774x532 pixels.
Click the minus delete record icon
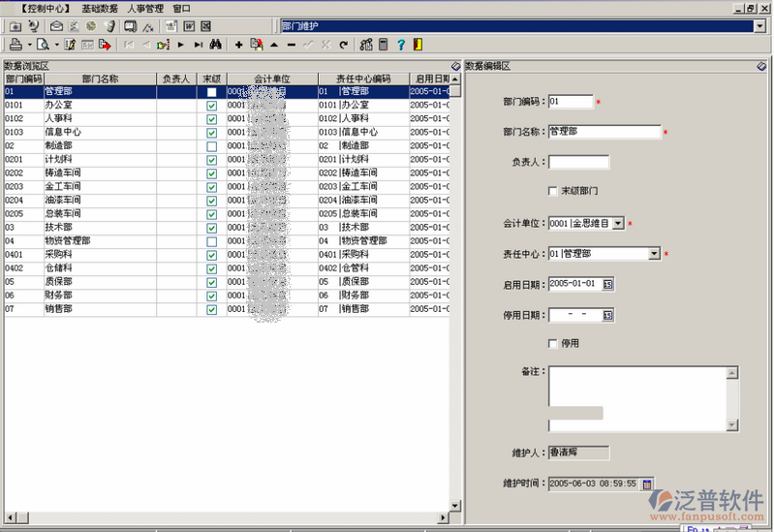(291, 45)
